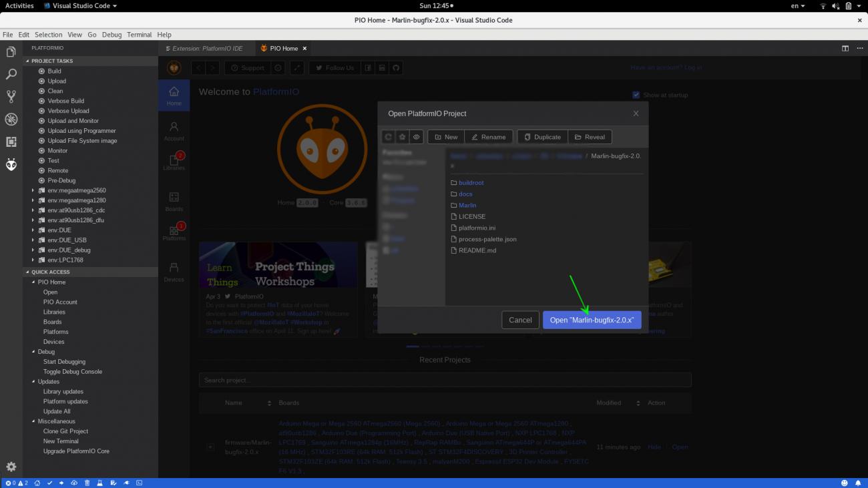Click the Test flask icon in status bar

point(99,483)
